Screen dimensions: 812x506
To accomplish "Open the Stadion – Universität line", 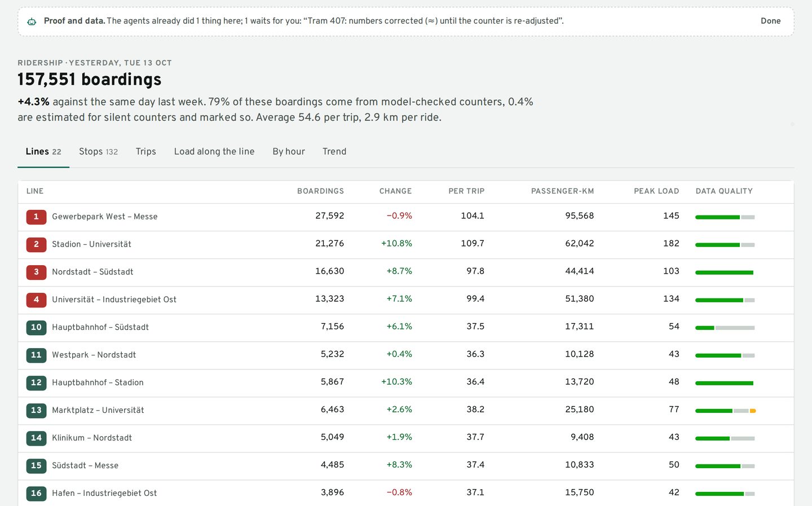I will coord(91,244).
